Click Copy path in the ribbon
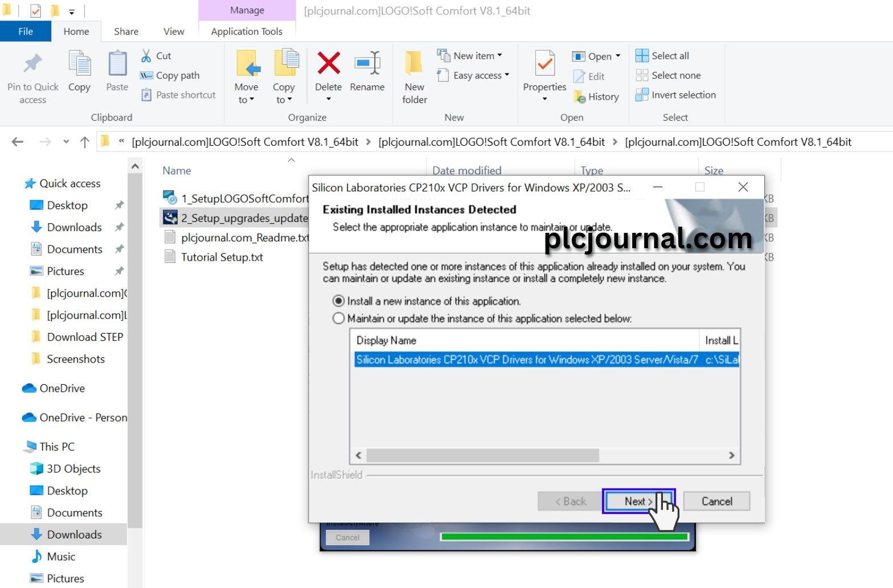893x588 pixels. pos(170,75)
